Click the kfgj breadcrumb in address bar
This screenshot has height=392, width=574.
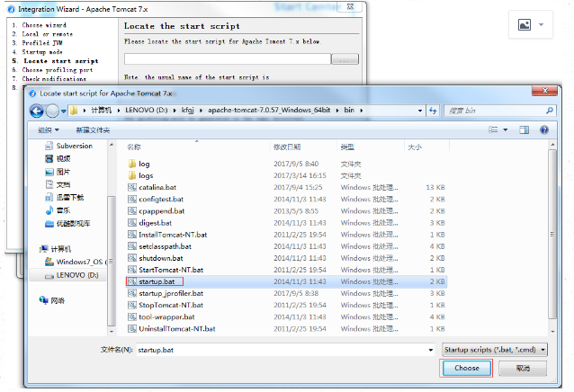point(188,110)
